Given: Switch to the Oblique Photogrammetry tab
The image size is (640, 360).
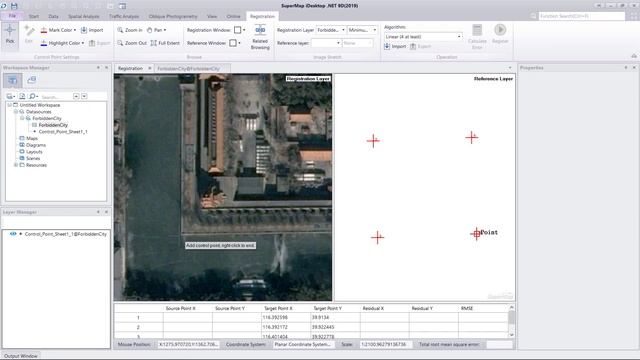Looking at the screenshot, I should (x=173, y=16).
